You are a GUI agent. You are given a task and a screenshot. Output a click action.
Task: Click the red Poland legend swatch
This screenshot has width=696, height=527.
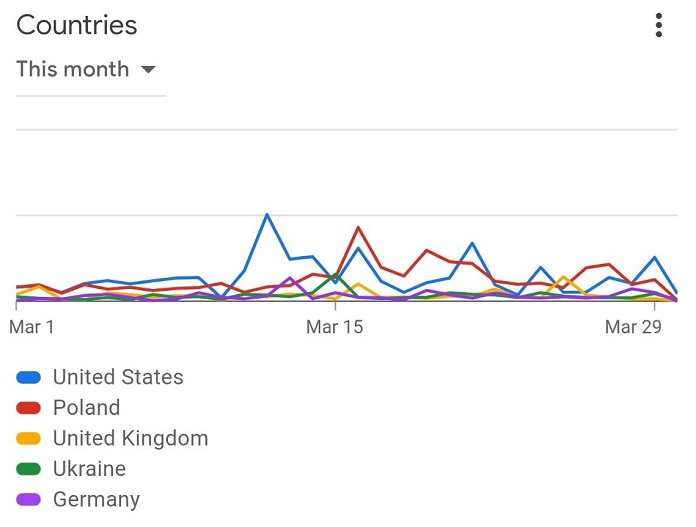[28, 408]
